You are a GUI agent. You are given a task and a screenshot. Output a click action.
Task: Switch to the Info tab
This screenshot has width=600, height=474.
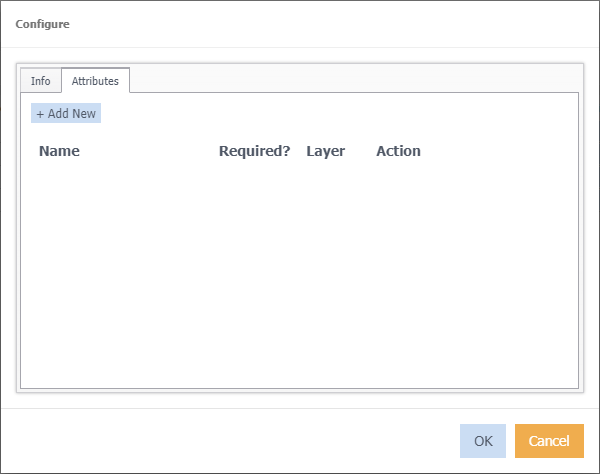[x=40, y=81]
